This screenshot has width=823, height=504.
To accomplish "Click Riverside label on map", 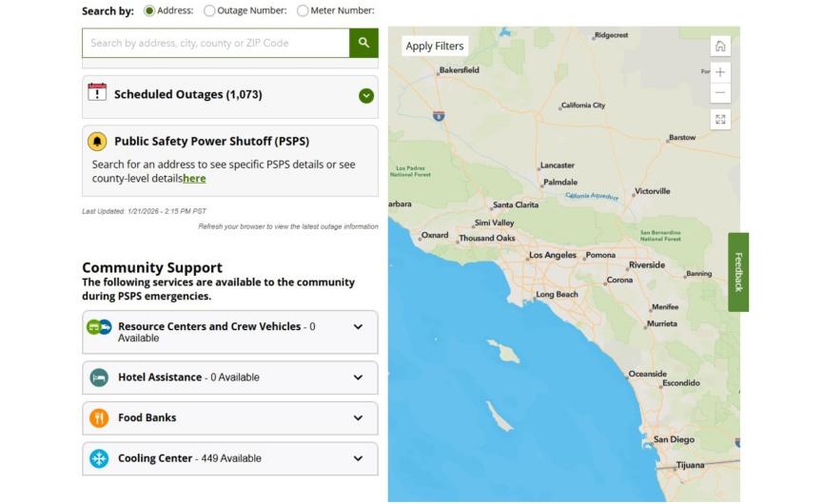I will [647, 265].
